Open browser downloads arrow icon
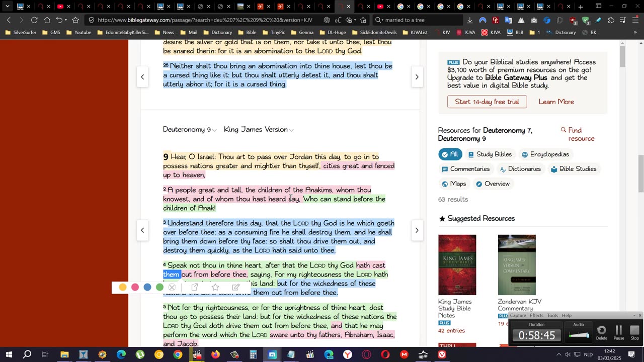Screen dimensions: 644x362 point(469,20)
